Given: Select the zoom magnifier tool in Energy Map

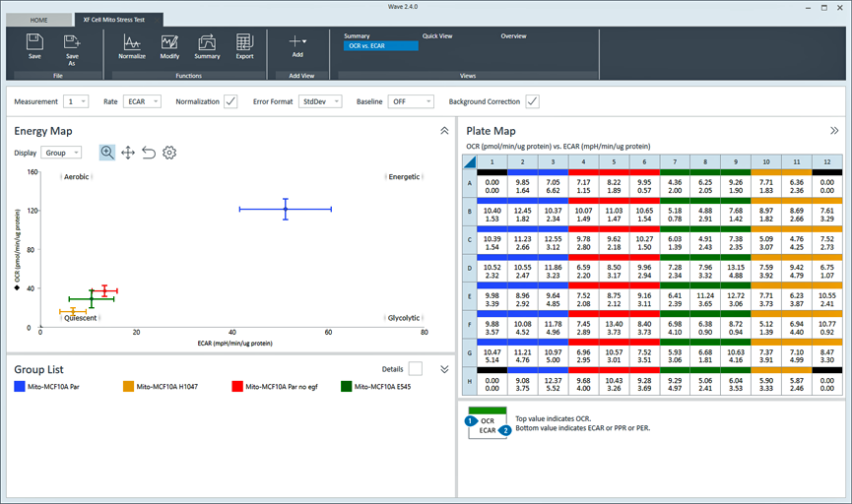Looking at the screenshot, I should pos(107,153).
